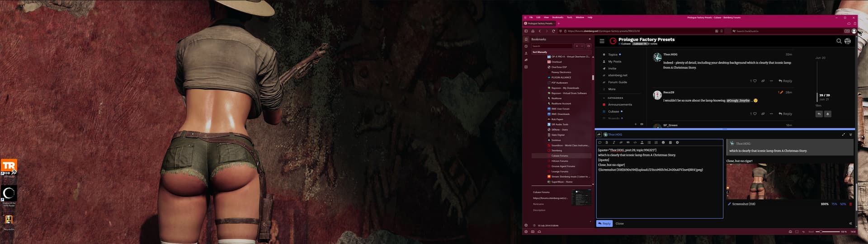Go back in browser history
Screen dimensions: 868x244
tap(540, 31)
